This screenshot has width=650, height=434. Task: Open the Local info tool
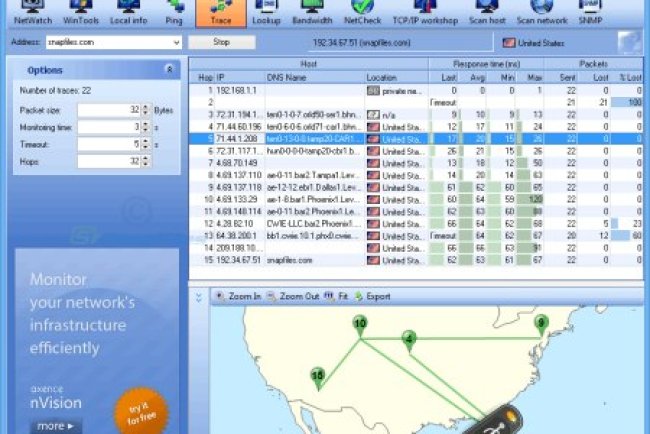pos(130,12)
